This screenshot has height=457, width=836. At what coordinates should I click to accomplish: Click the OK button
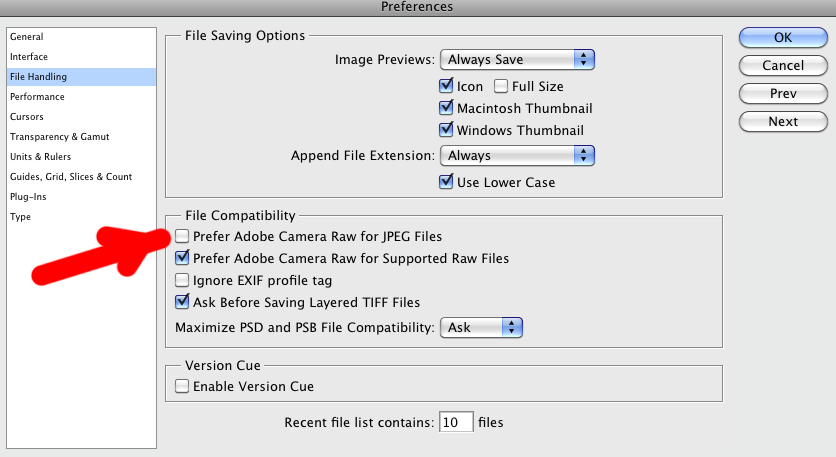[x=783, y=37]
